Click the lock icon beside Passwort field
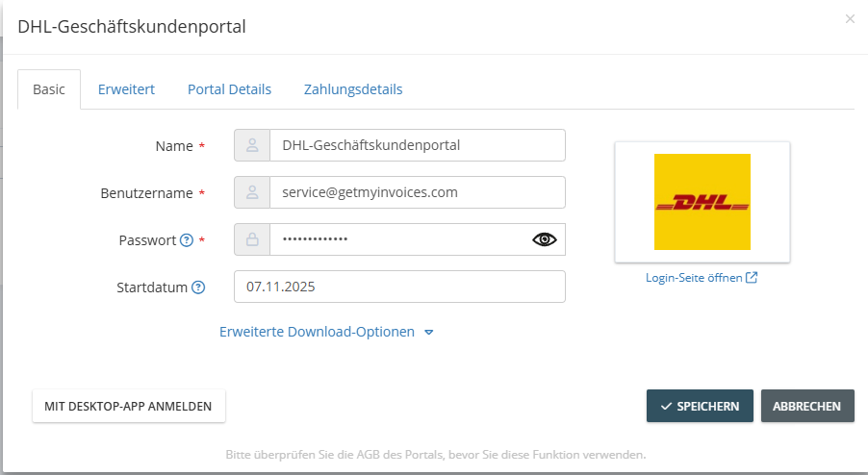Screen dimensions: 868x475 tap(252, 239)
